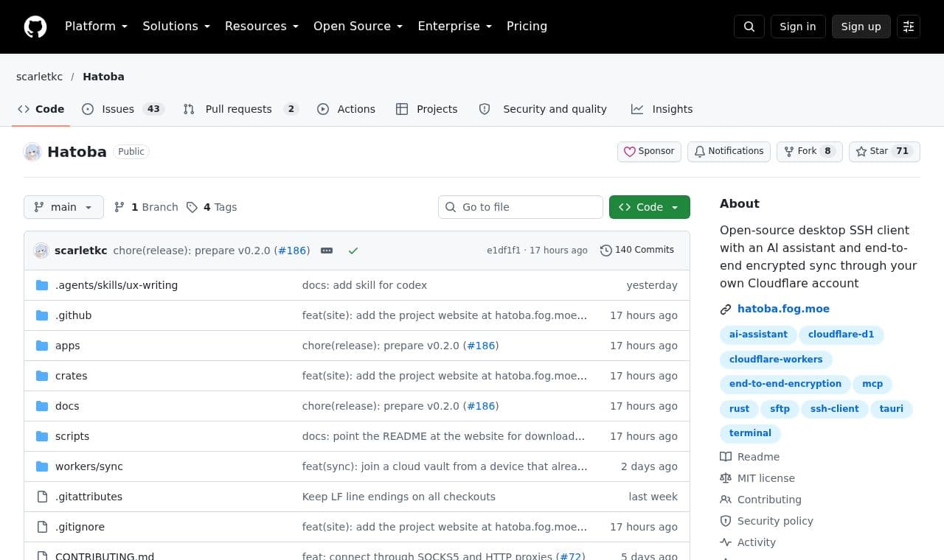Click the Notifications bell button
This screenshot has width=944, height=560.
(x=729, y=152)
